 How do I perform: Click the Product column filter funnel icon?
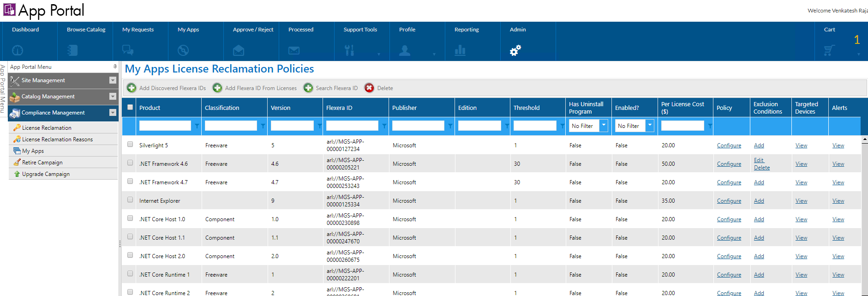(197, 126)
